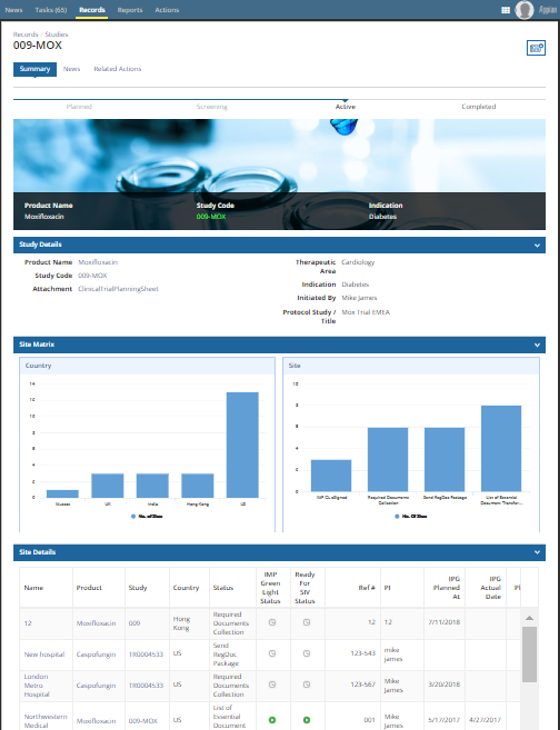
Task: Click the Hong Kong bar in Country chart
Action: [x=197, y=486]
